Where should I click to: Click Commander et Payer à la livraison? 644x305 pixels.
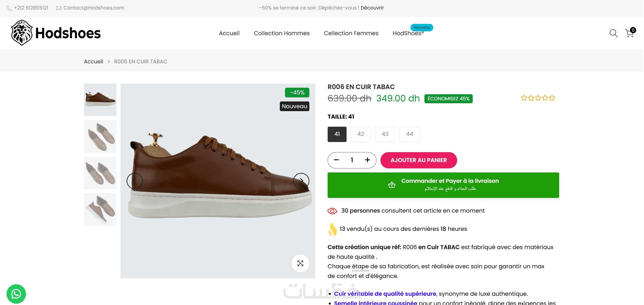click(443, 185)
